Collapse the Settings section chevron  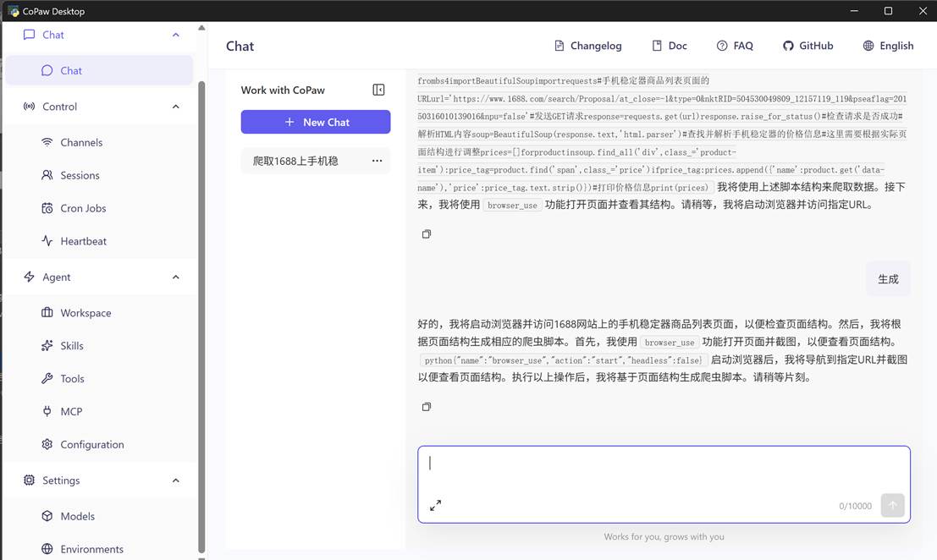(176, 480)
